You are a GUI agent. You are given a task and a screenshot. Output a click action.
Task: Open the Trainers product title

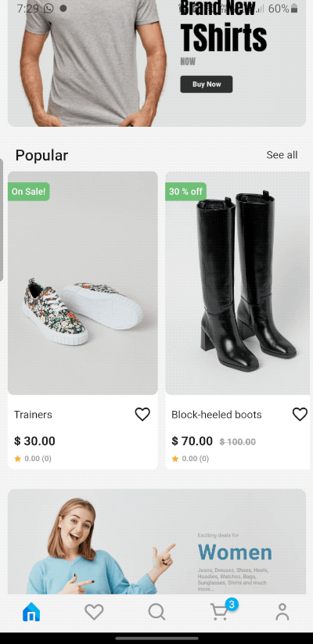click(x=33, y=415)
